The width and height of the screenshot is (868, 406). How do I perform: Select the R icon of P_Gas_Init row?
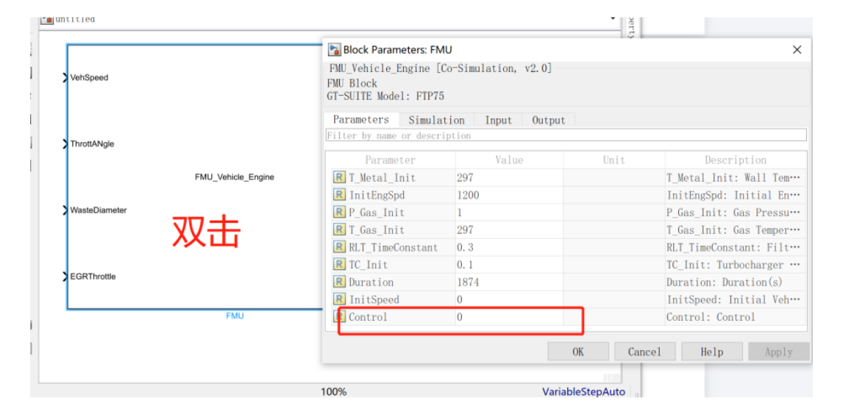coord(339,213)
